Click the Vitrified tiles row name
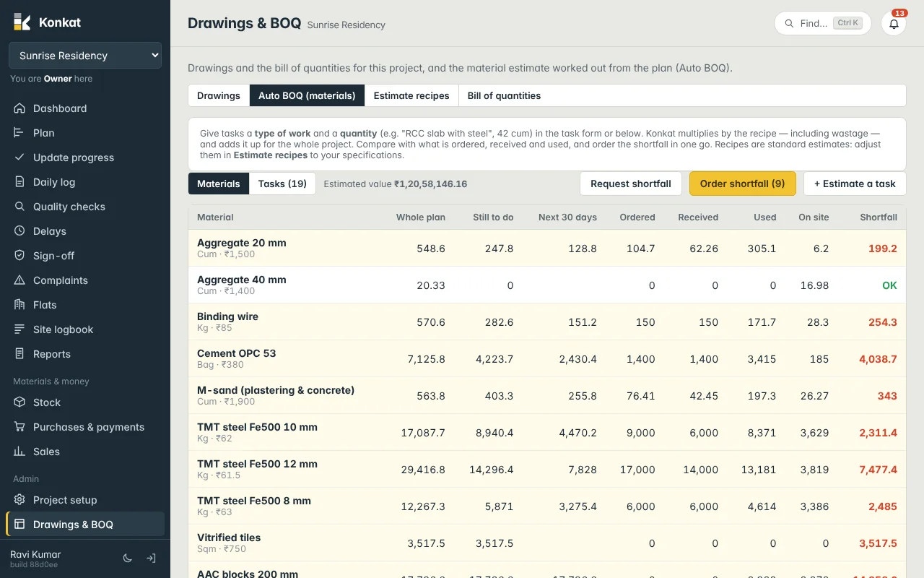The image size is (924, 578). 229,538
